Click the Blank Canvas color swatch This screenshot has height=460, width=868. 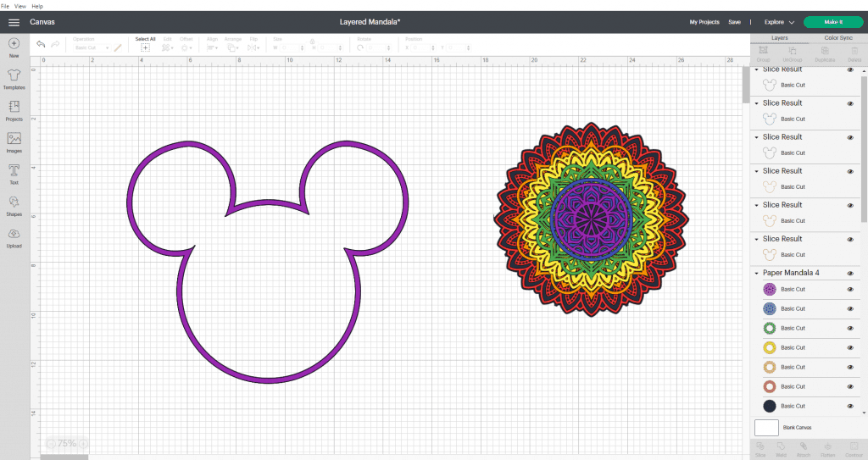click(x=766, y=427)
